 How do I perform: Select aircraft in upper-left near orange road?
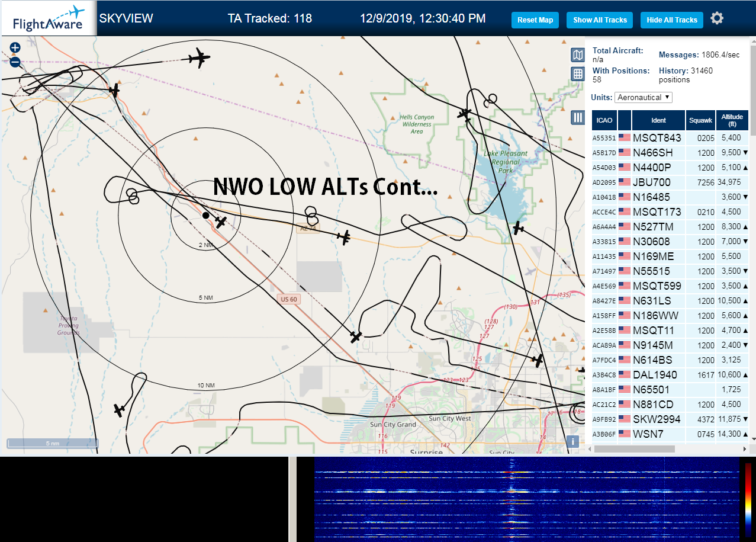(114, 90)
